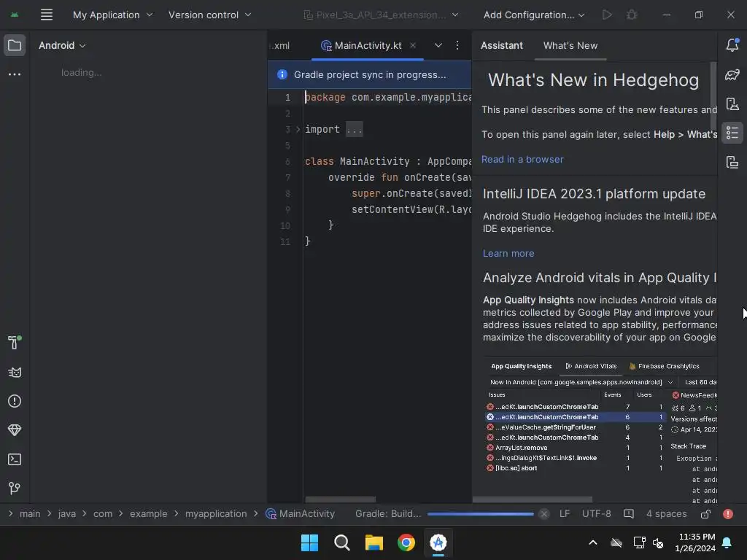Click the red error indicator in status bar
Screen dimensions: 747x560
[x=728, y=514]
